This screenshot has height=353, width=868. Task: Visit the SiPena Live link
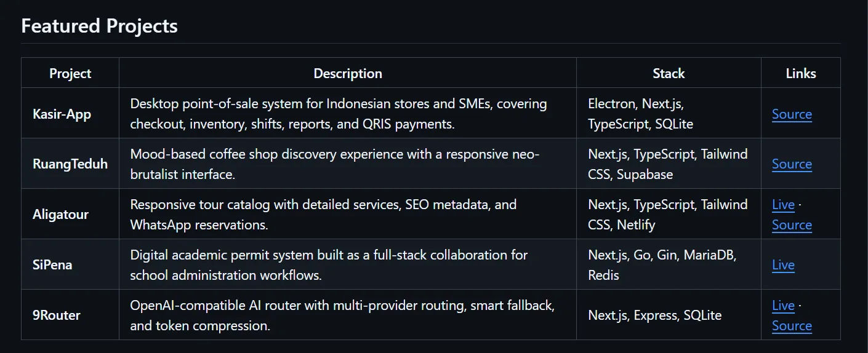tap(783, 265)
